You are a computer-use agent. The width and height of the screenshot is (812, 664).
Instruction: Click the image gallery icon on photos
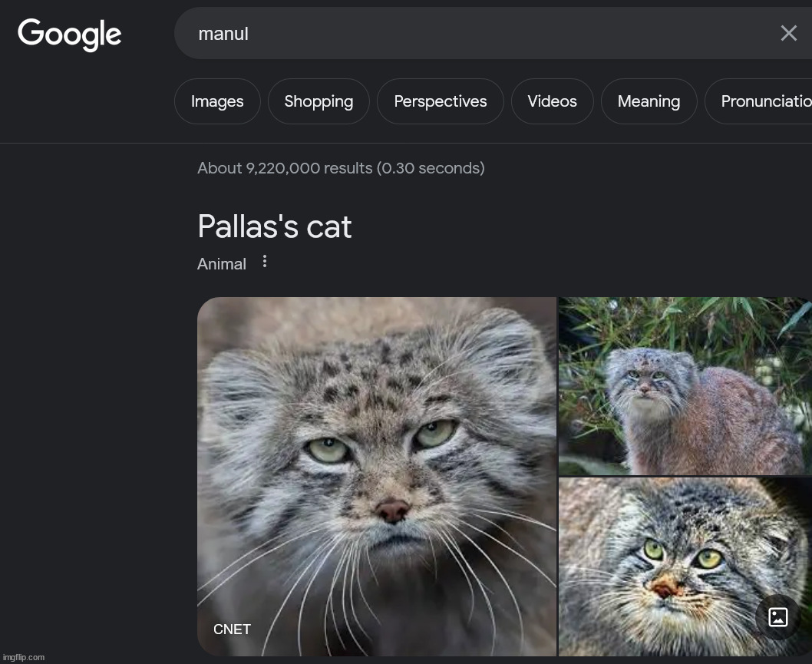point(778,616)
